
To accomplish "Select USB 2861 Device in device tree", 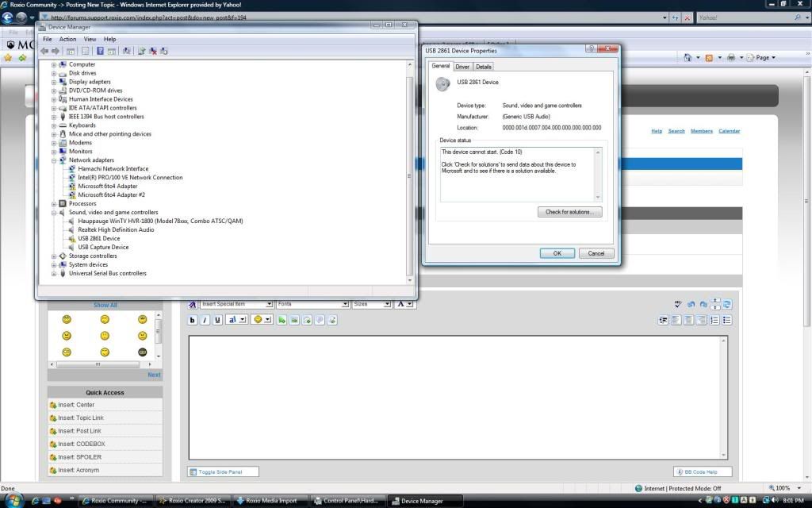I will [x=99, y=238].
